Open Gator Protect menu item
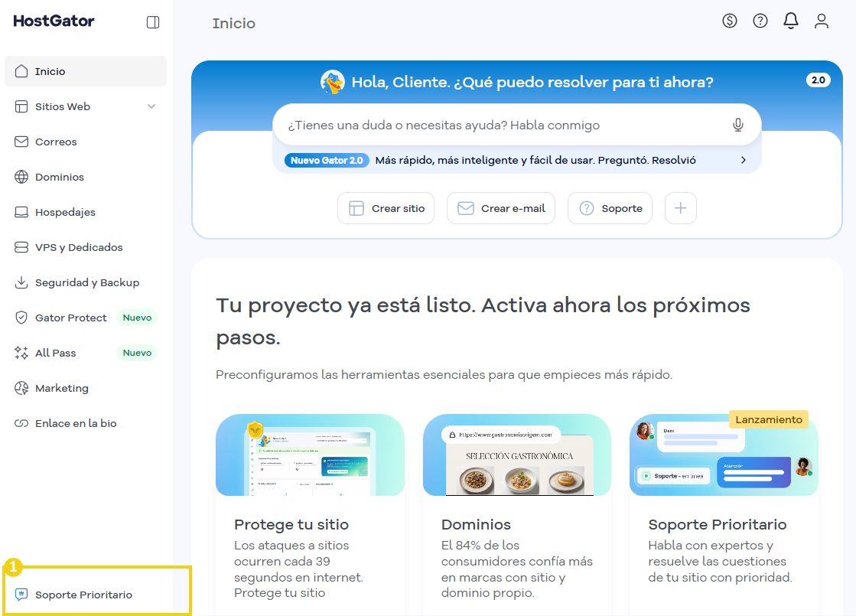The image size is (856, 616). click(86, 318)
